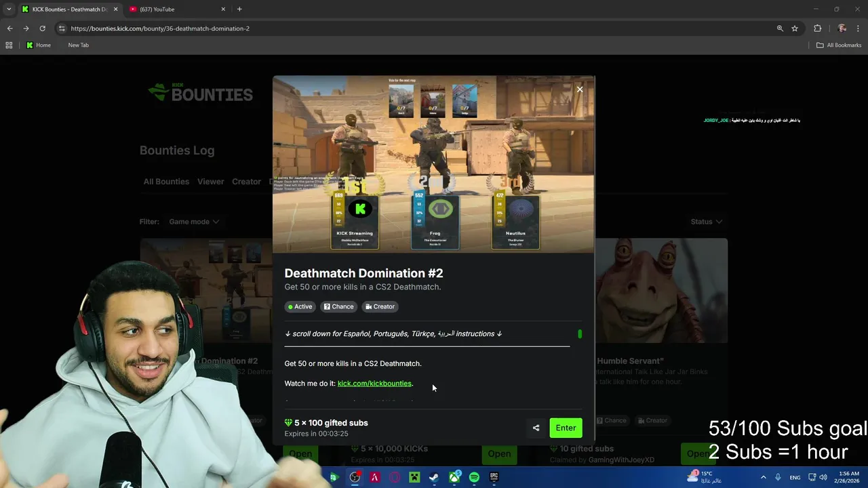Open Xbox app from the taskbar

(x=454, y=477)
